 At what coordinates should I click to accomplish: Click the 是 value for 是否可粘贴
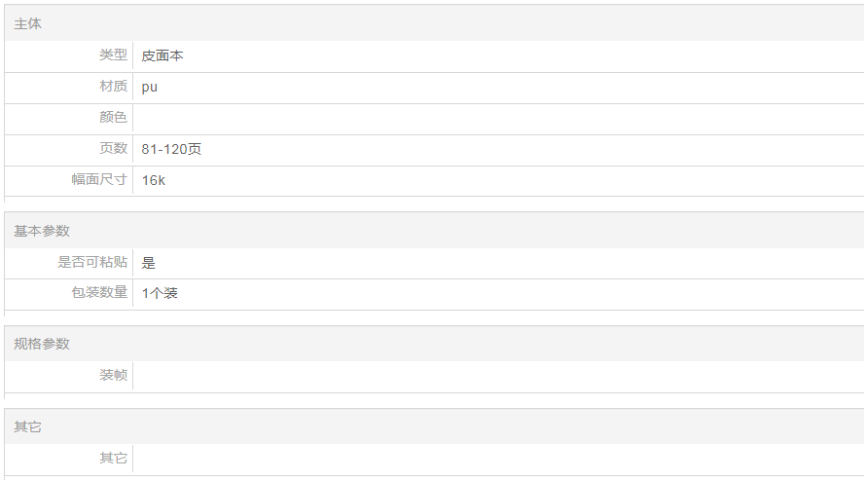(149, 262)
